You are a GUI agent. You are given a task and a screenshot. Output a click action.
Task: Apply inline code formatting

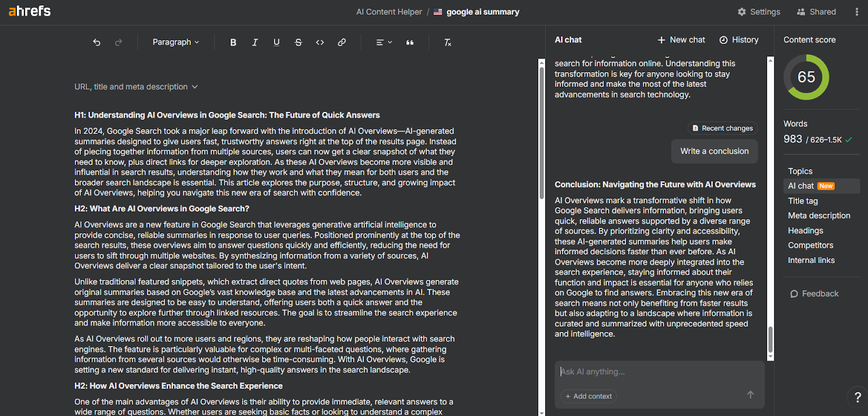(320, 42)
